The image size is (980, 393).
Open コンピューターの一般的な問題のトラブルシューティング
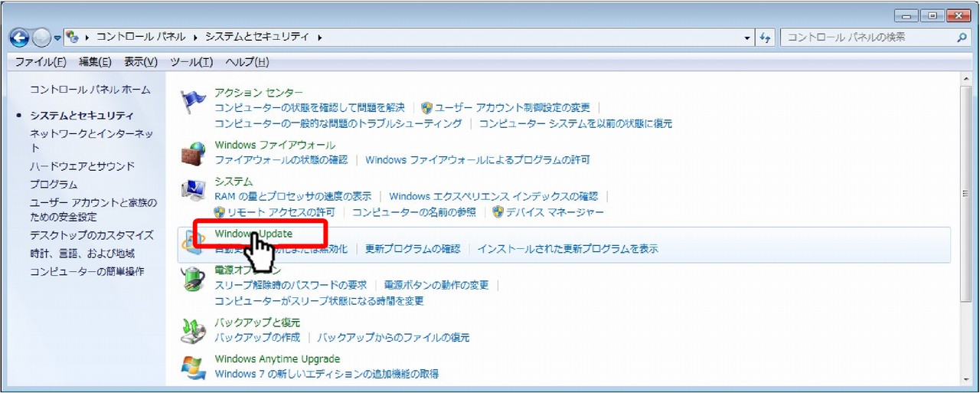(x=338, y=123)
